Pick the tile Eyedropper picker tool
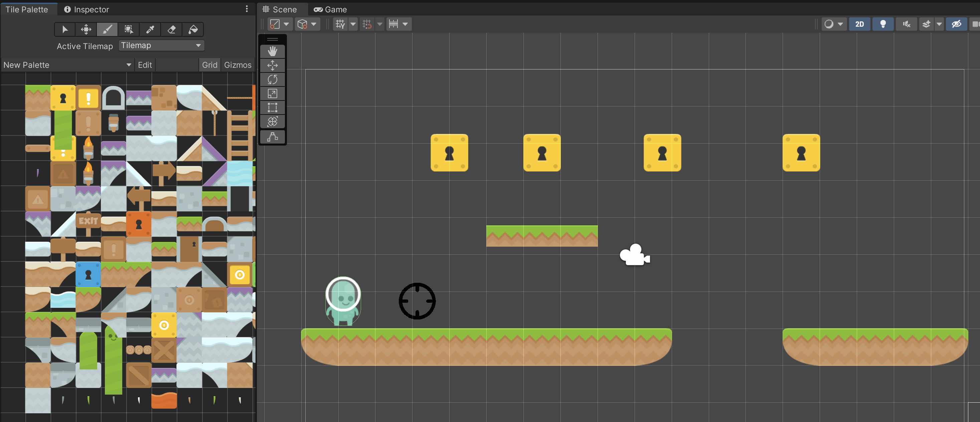The image size is (980, 422). 150,29
